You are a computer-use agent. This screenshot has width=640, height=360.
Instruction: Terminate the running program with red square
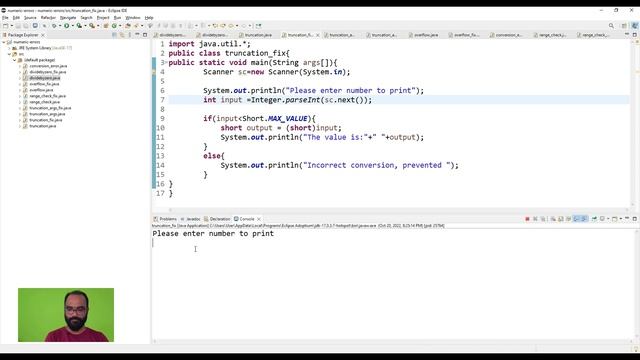[527, 219]
